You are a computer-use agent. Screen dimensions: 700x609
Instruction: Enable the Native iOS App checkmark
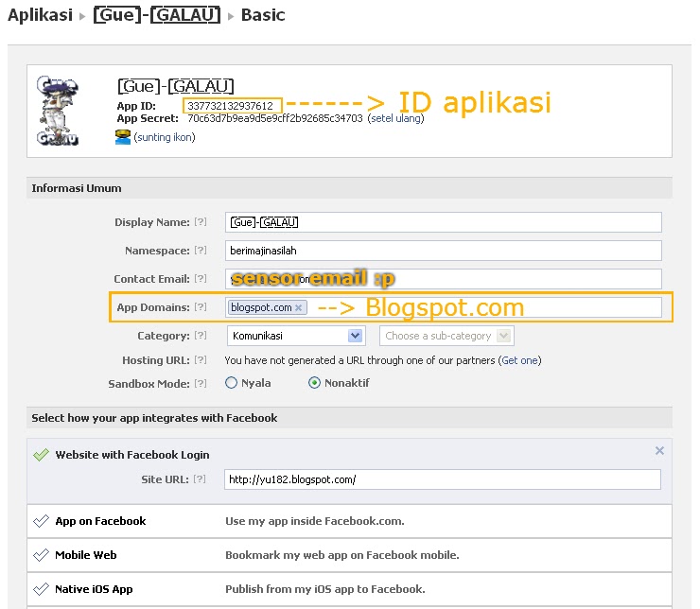[41, 589]
